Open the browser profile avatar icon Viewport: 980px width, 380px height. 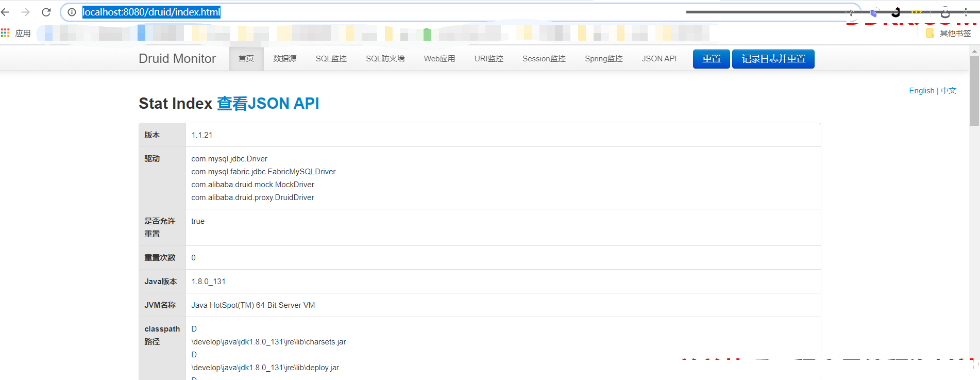945,12
